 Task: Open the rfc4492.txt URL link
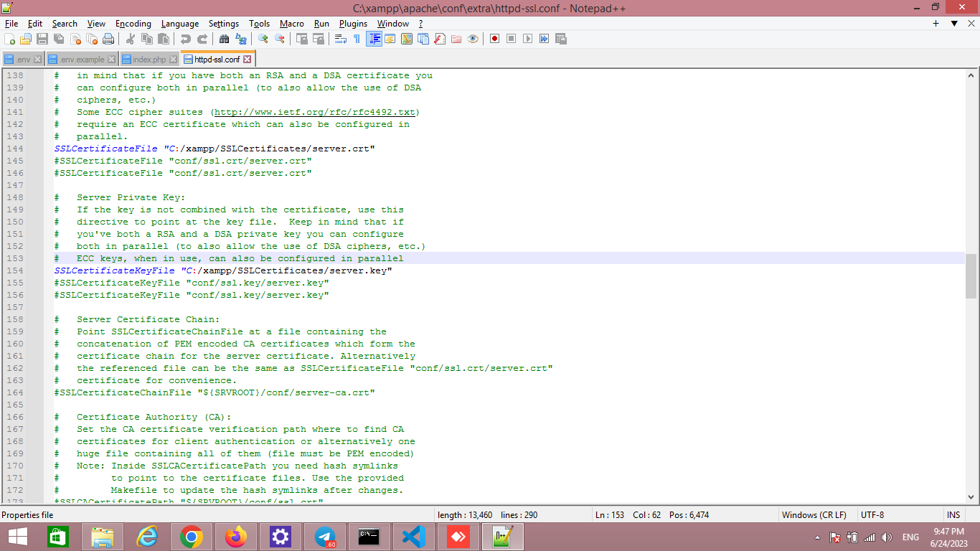(x=315, y=112)
